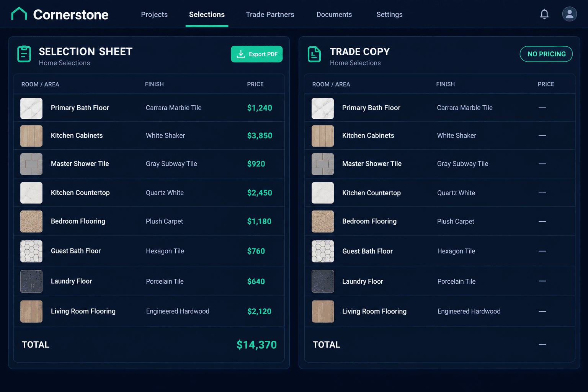View Kitchen Cabinets thumbnail in Trade Copy
The width and height of the screenshot is (588, 392).
(x=323, y=136)
